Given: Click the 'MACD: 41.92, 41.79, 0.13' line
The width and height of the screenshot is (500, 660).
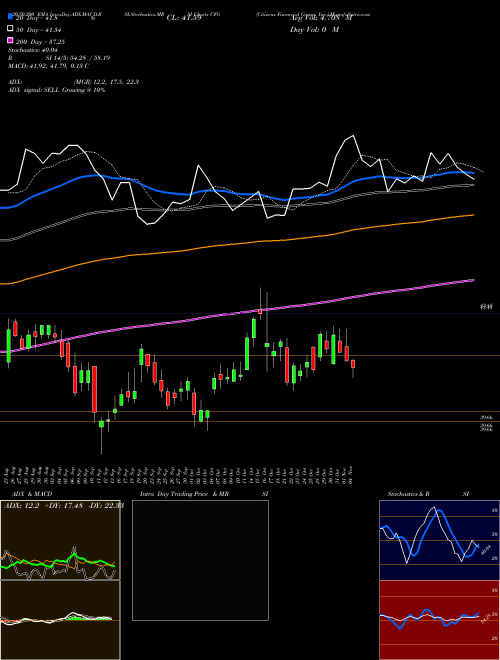Looking at the screenshot, I should pos(48,66).
